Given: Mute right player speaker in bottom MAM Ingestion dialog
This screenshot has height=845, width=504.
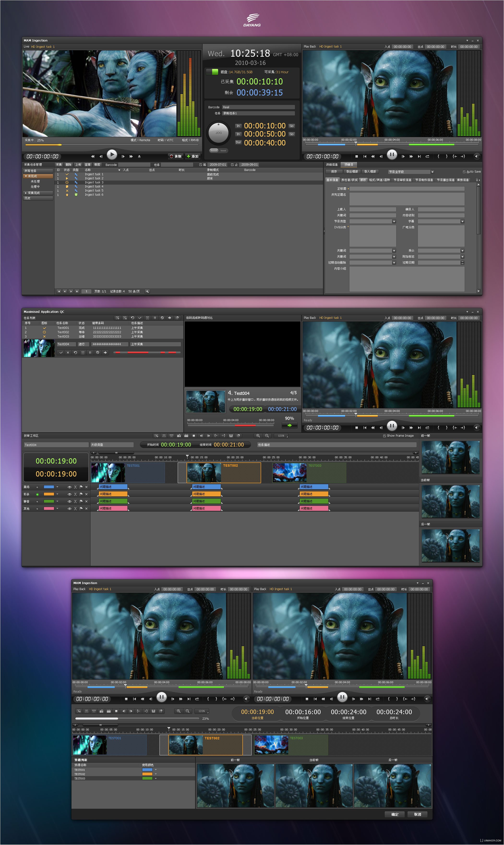Looking at the screenshot, I should (427, 699).
